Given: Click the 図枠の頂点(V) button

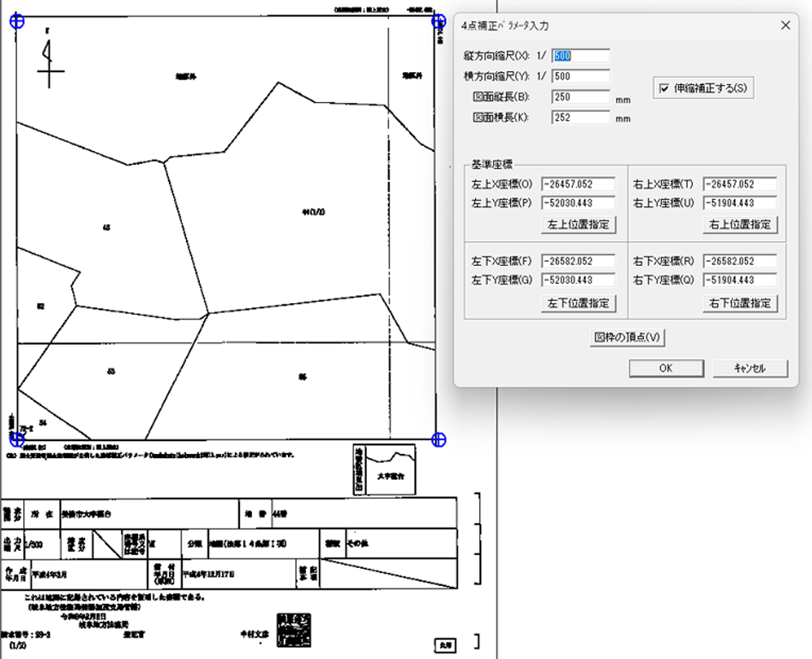Looking at the screenshot, I should tap(628, 337).
